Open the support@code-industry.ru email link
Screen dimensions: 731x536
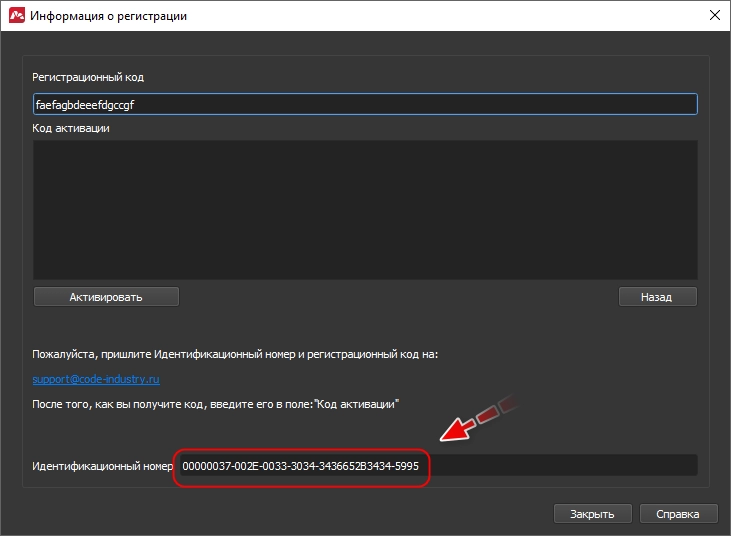[x=96, y=379]
